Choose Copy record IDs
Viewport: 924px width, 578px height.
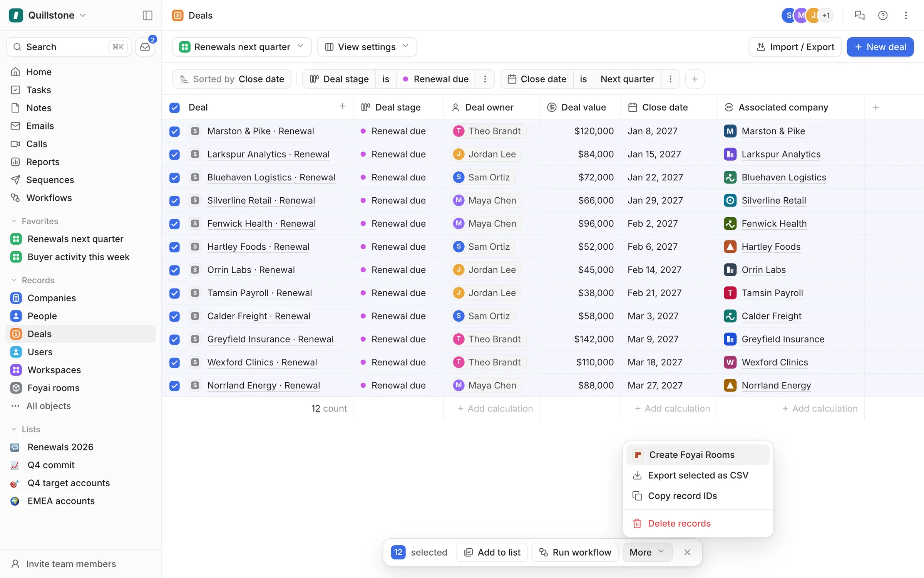click(698, 496)
